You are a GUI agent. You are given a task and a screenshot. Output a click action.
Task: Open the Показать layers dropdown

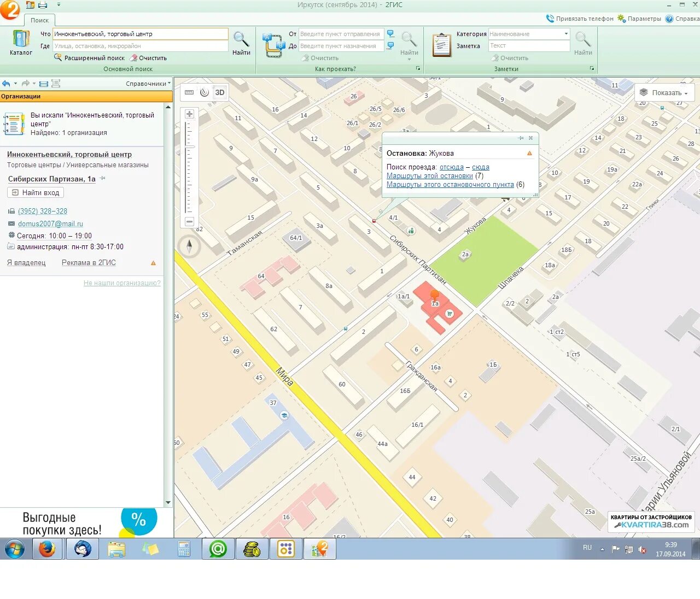pos(664,92)
